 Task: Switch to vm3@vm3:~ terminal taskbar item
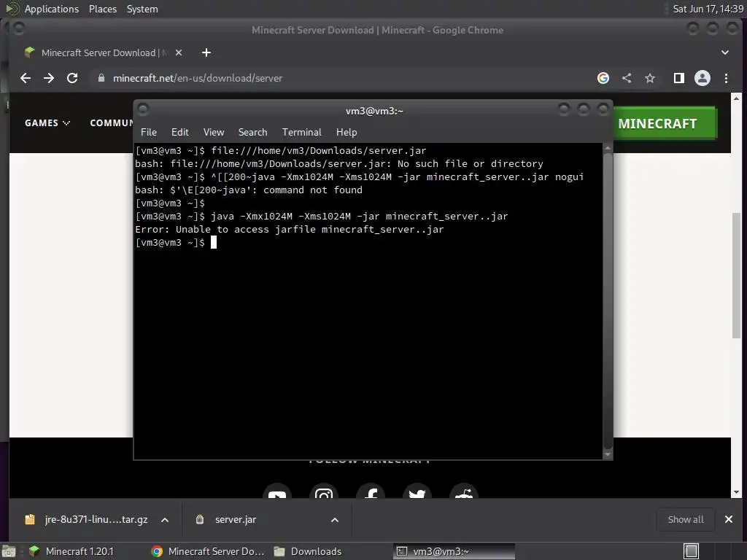[454, 551]
